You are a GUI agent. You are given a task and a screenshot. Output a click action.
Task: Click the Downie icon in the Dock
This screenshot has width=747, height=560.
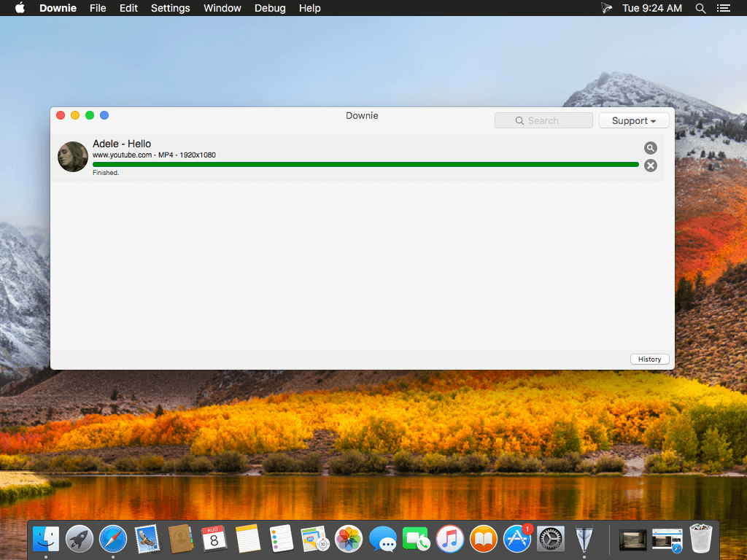coord(584,539)
